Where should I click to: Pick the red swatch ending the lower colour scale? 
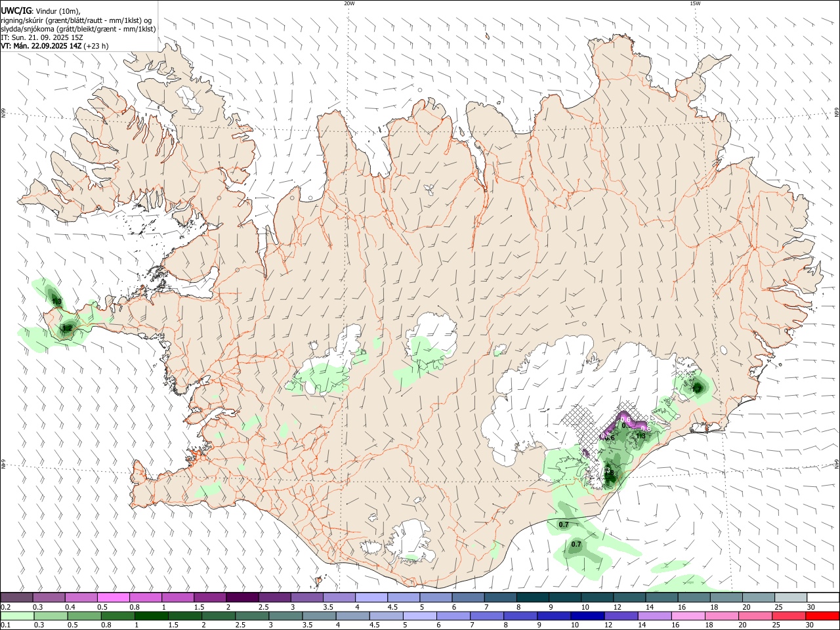(822, 616)
